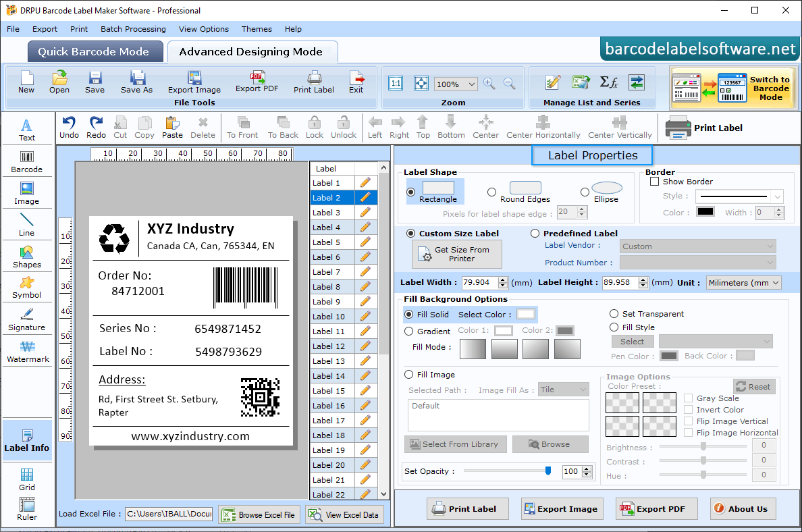Open the Label Vendor Custom dropdown

697,246
